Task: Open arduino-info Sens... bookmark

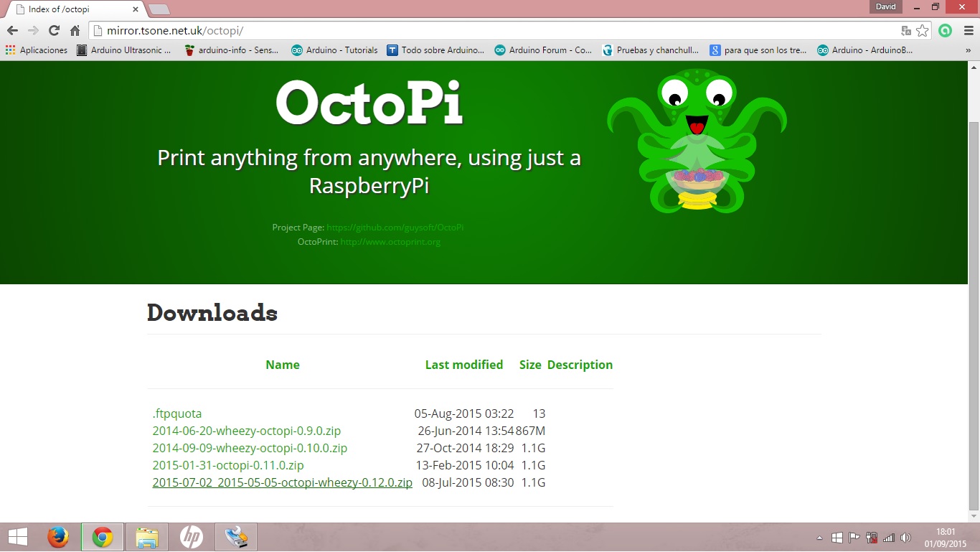Action: (232, 50)
